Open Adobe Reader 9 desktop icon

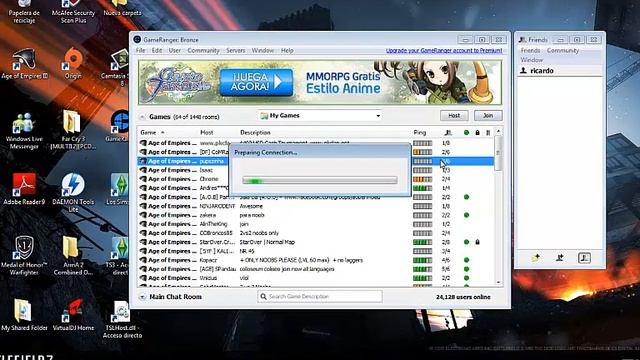(24, 189)
